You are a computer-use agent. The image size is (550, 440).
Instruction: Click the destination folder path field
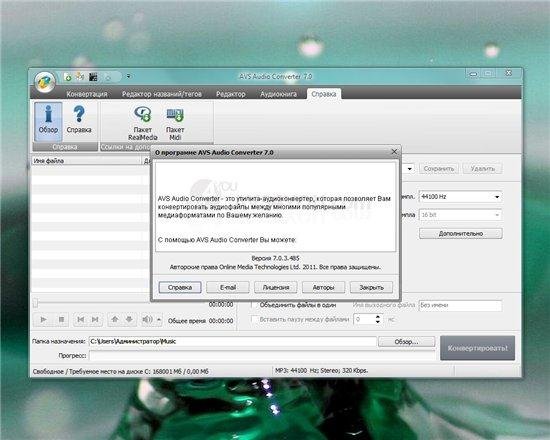(233, 341)
